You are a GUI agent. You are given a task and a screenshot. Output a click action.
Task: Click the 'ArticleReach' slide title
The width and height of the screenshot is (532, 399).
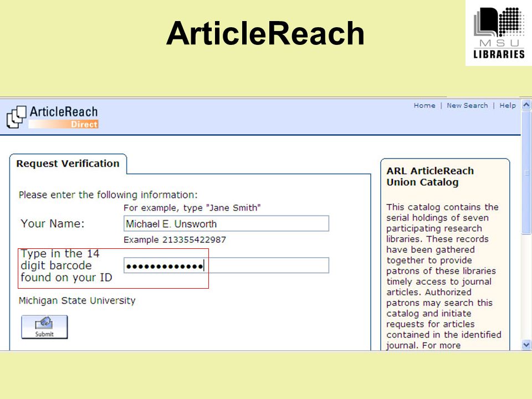[265, 33]
